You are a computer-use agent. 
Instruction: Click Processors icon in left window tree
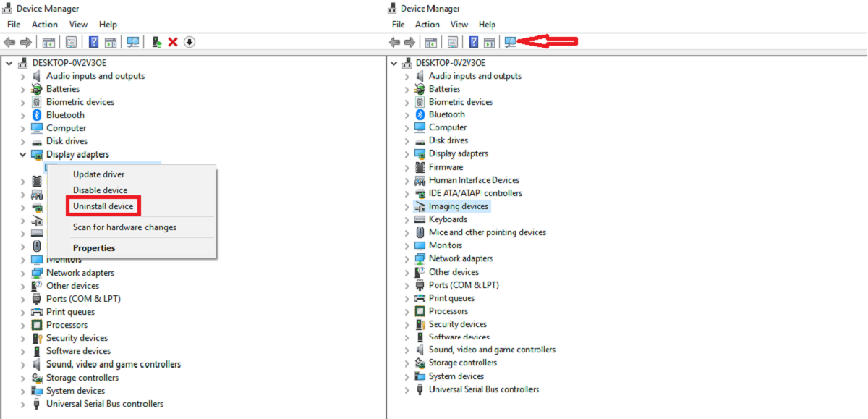(37, 325)
